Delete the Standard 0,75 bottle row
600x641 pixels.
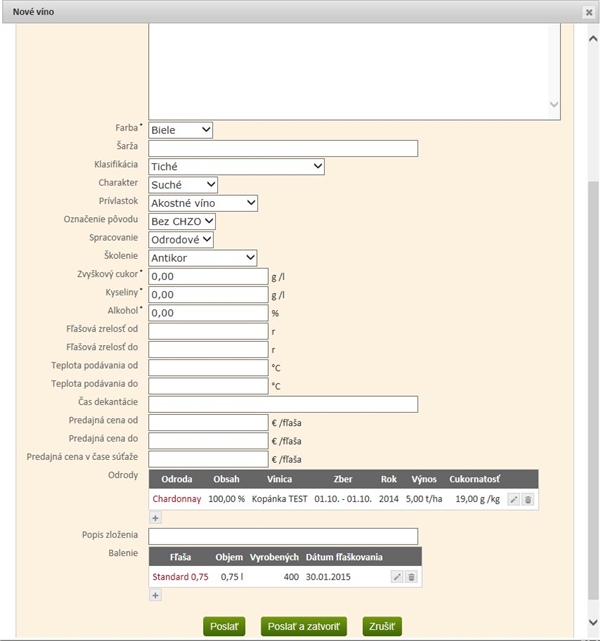coord(411,577)
